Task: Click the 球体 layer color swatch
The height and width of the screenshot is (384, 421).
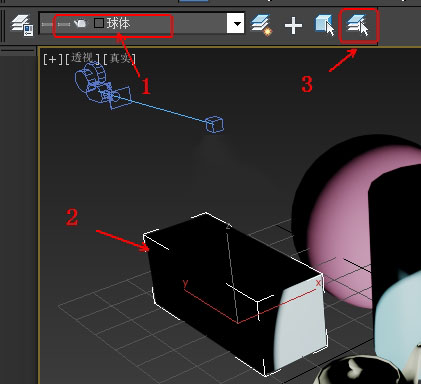Action: point(99,23)
